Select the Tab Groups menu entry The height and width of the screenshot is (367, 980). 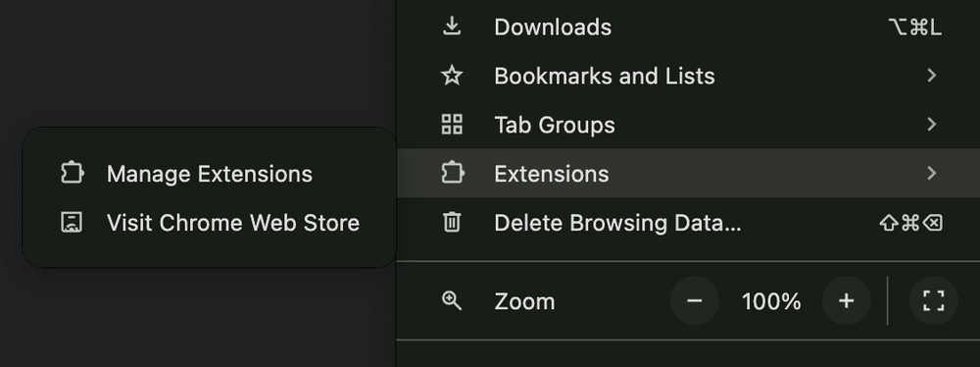688,125
